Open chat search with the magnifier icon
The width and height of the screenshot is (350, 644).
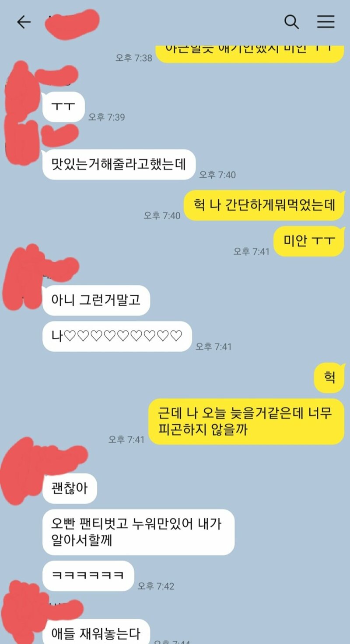pyautogui.click(x=291, y=22)
